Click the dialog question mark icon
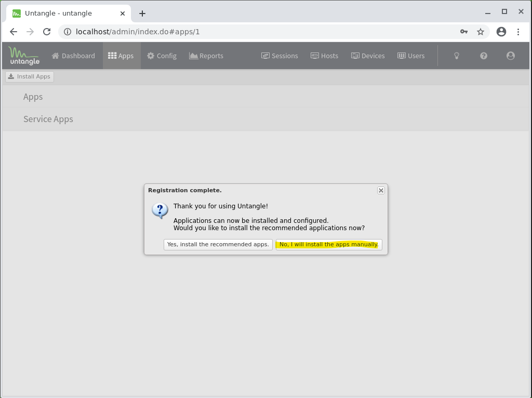 click(160, 211)
